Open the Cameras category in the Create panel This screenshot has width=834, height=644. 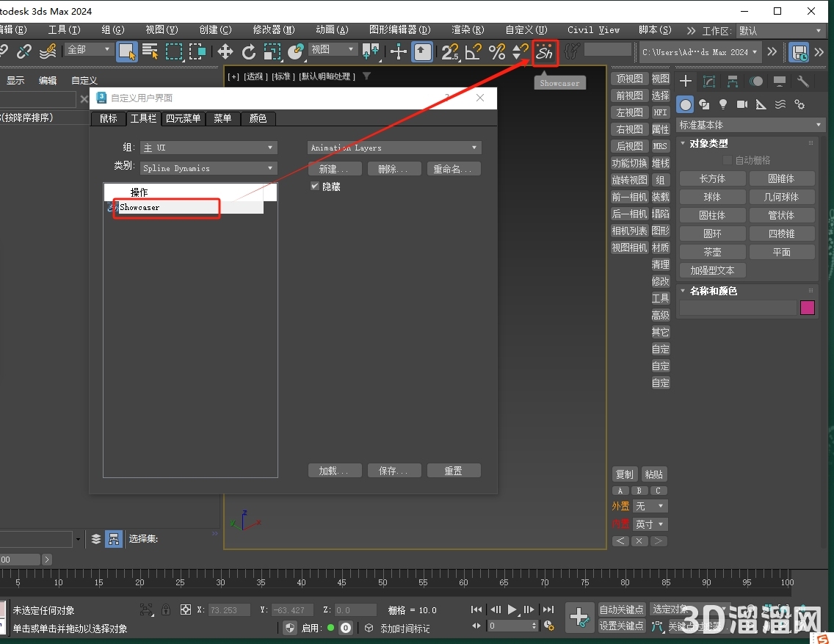(741, 104)
